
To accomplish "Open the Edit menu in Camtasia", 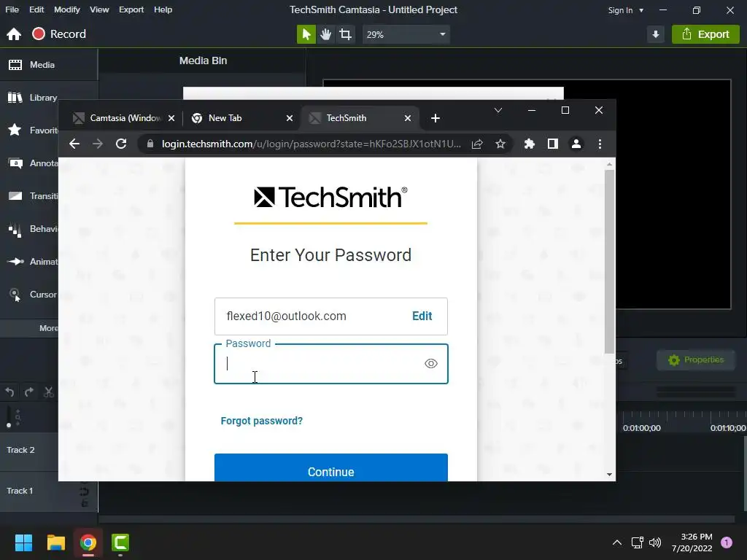I will click(36, 9).
